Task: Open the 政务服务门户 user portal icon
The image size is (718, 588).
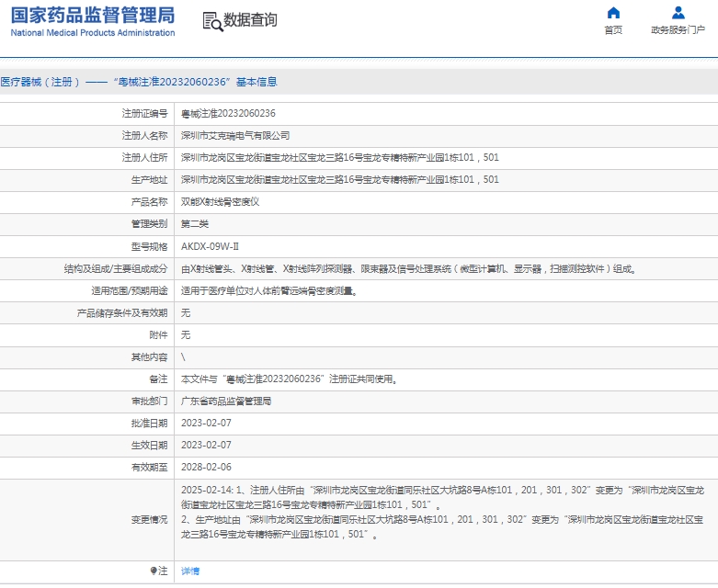Action: click(678, 13)
